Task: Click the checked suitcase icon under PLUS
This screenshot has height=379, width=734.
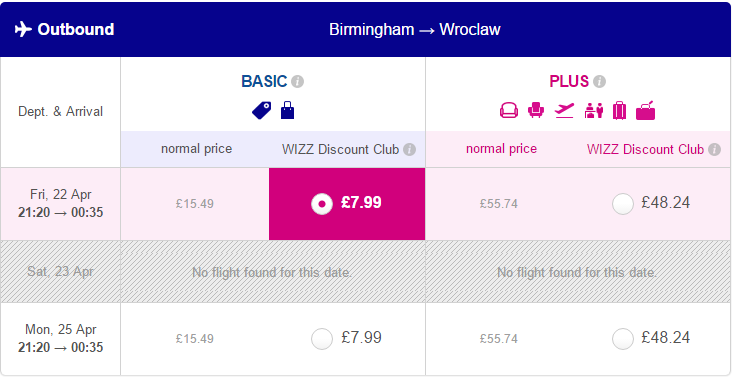Action: 619,111
